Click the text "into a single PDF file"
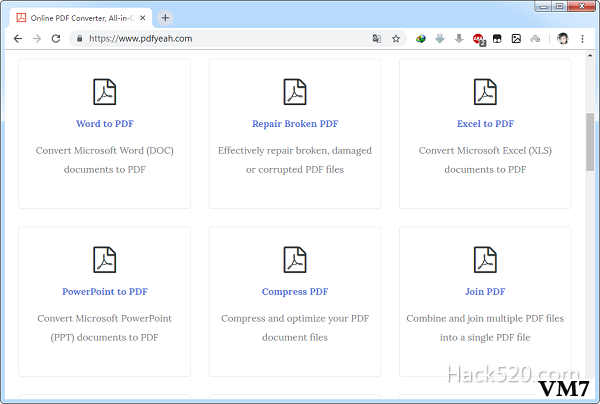Viewport: 600px width, 404px height. click(x=485, y=337)
